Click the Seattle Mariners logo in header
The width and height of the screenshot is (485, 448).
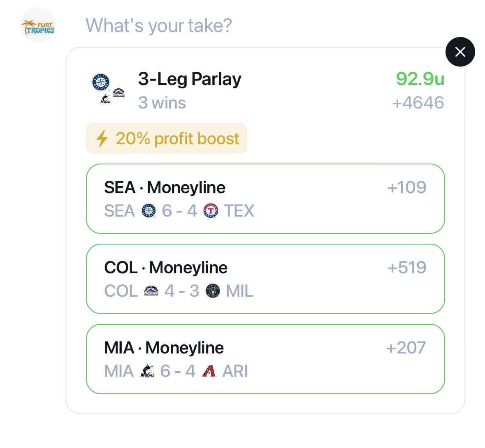pyautogui.click(x=101, y=82)
